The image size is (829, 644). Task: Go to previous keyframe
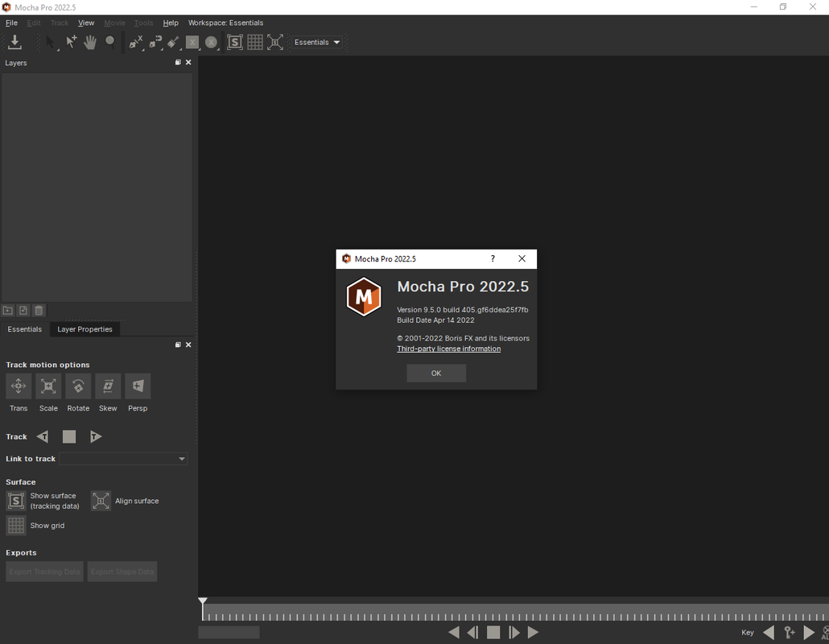pos(769,633)
